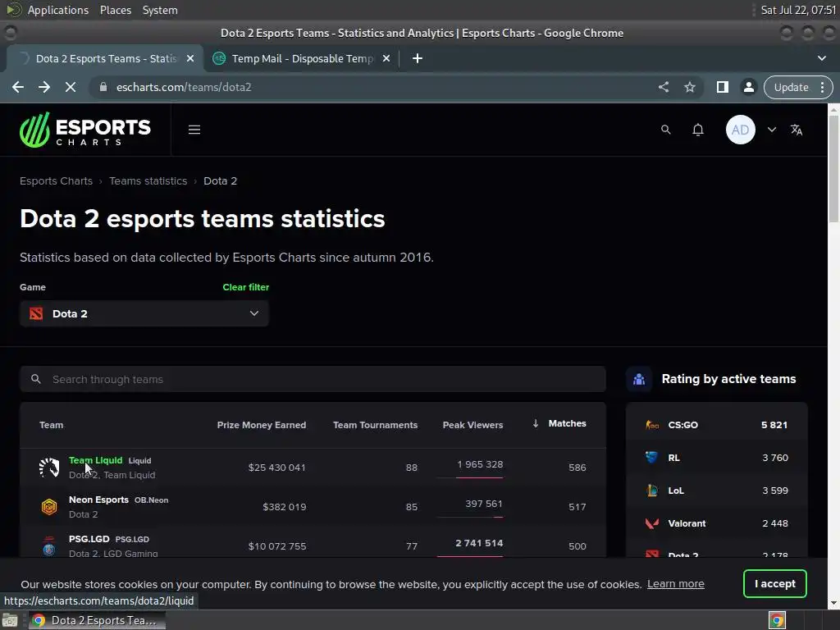
Task: Stop page loading with the X button
Action: (x=71, y=87)
